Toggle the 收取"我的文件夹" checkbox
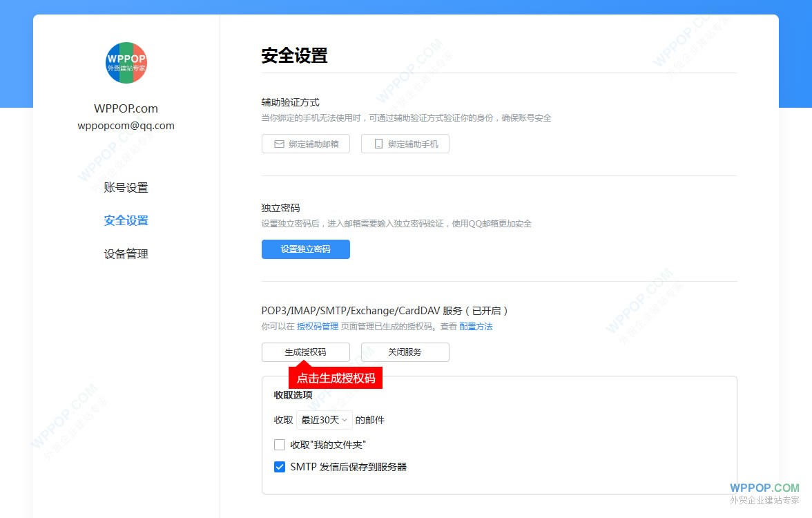The height and width of the screenshot is (518, 812). (279, 444)
